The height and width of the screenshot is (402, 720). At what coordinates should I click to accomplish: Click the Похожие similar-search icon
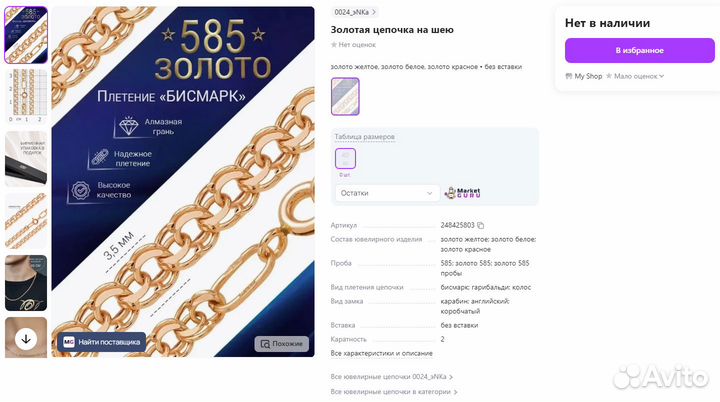click(265, 344)
